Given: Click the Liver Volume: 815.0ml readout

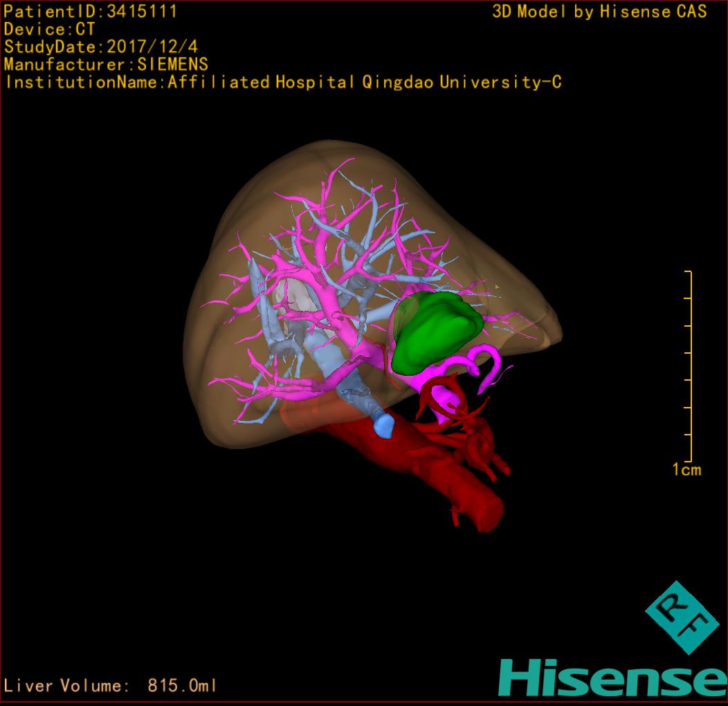Looking at the screenshot, I should pos(110,685).
